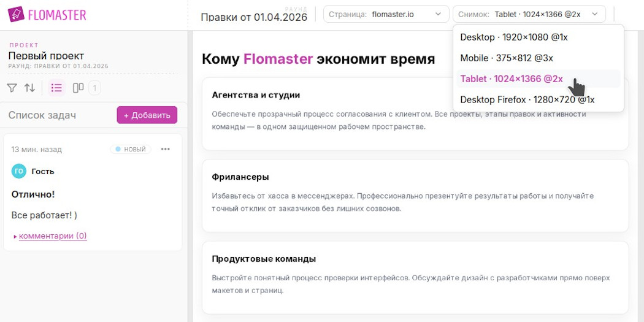This screenshot has width=644, height=322.
Task: Click the Отлично! task title
Action: [x=33, y=194]
